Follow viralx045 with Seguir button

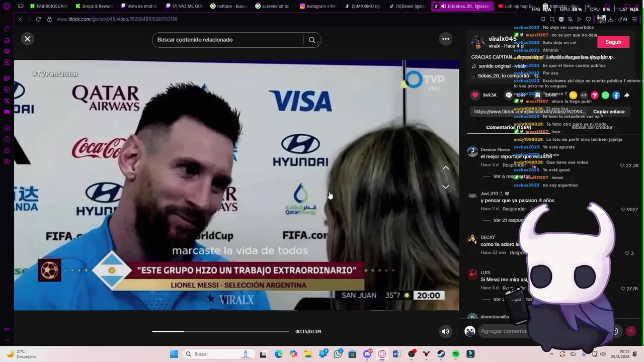click(x=613, y=42)
